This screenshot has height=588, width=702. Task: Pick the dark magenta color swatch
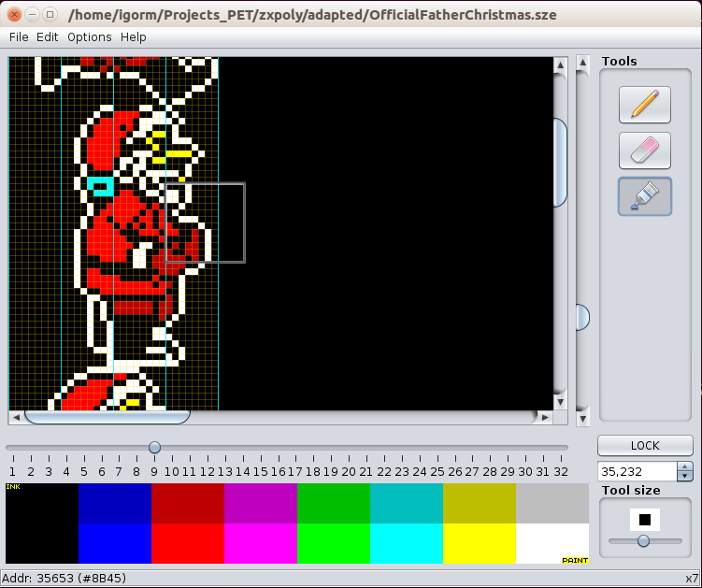pos(261,503)
